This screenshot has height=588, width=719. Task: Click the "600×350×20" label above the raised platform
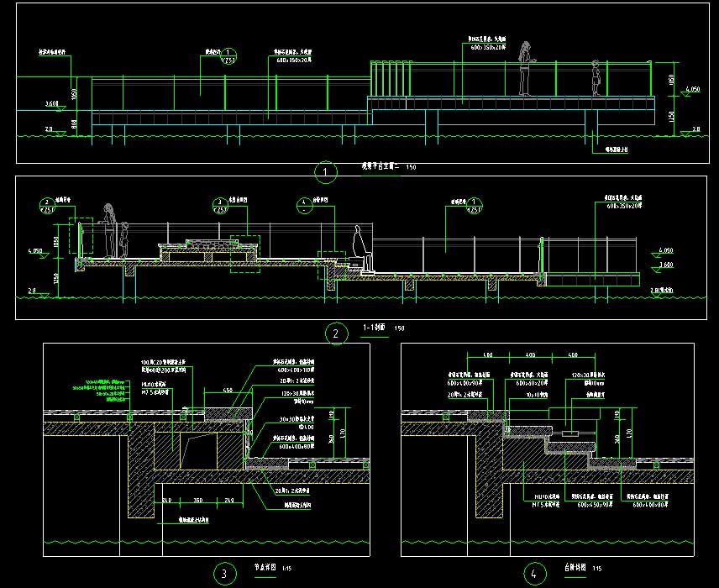point(488,47)
